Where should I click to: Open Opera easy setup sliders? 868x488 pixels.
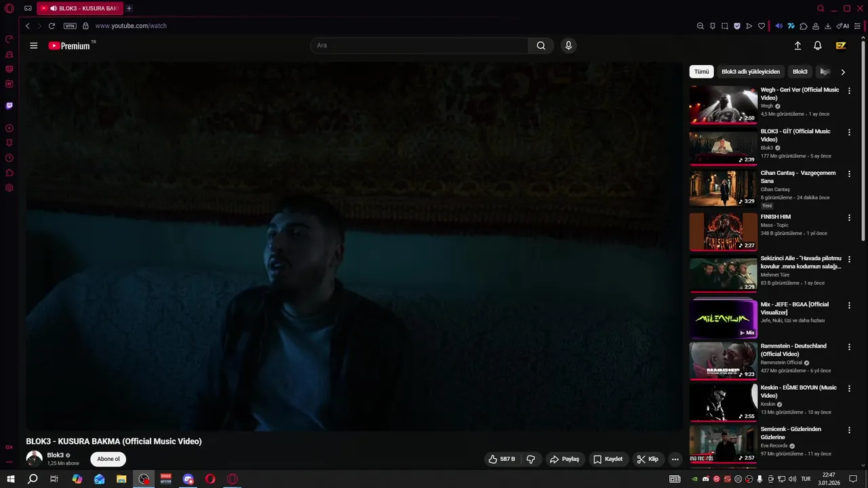(x=858, y=26)
